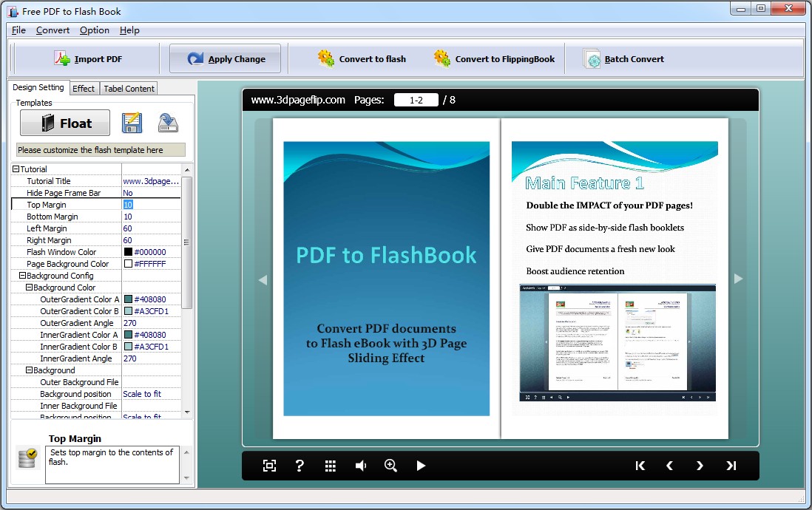
Task: Click the right Main Feature 1 page
Action: (615, 279)
